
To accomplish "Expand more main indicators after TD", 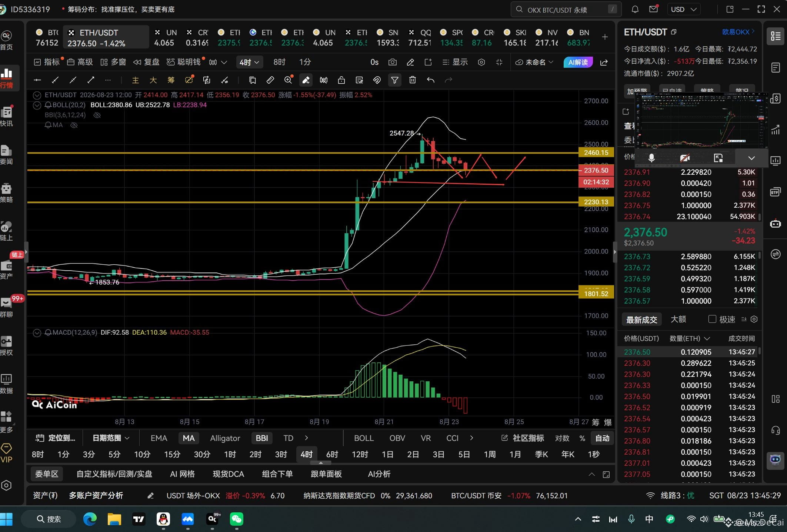I will point(306,438).
